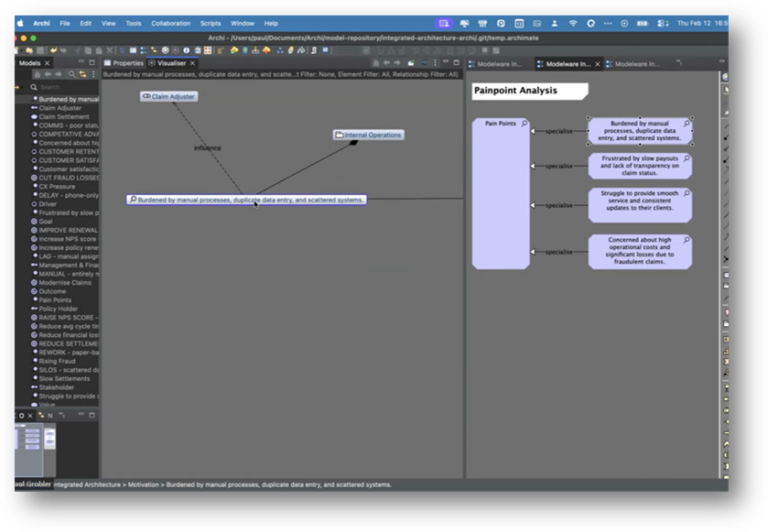This screenshot has height=532, width=768.
Task: Open the Models panel three-dot view menu
Action: [93, 74]
